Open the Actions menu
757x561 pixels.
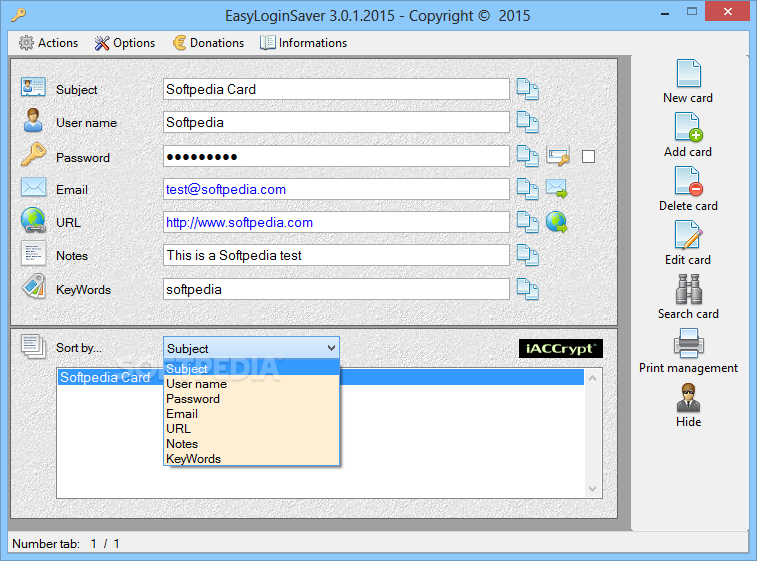(x=48, y=43)
